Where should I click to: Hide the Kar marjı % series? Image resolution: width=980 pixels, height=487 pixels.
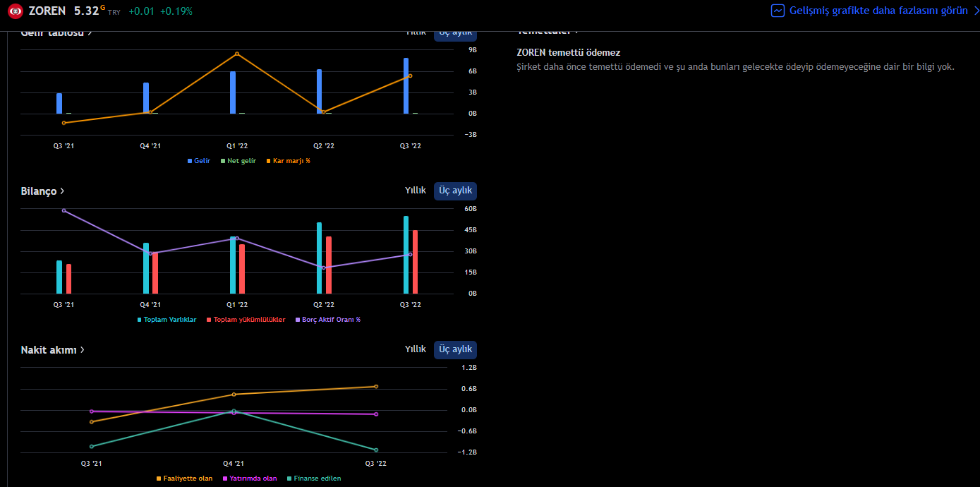click(x=288, y=161)
